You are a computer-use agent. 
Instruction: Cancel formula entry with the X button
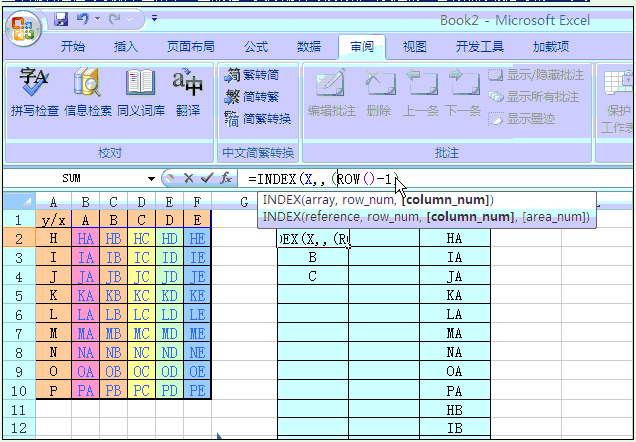pos(188,178)
